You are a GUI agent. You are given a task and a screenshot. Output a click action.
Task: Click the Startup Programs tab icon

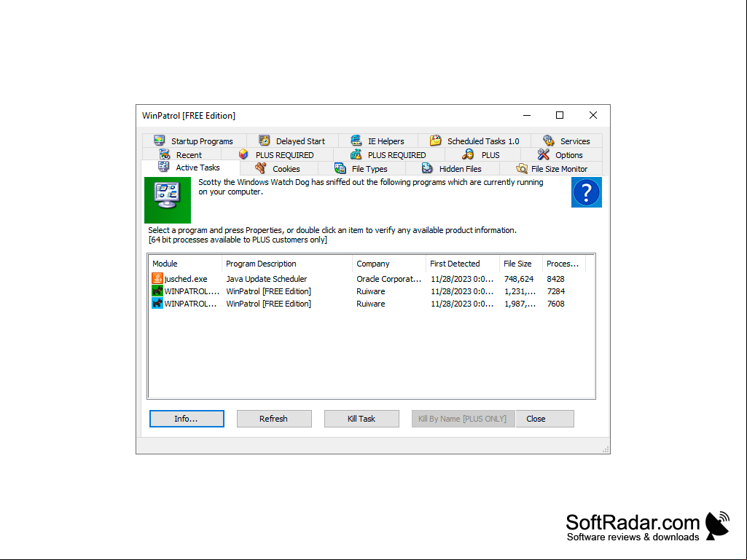(159, 141)
